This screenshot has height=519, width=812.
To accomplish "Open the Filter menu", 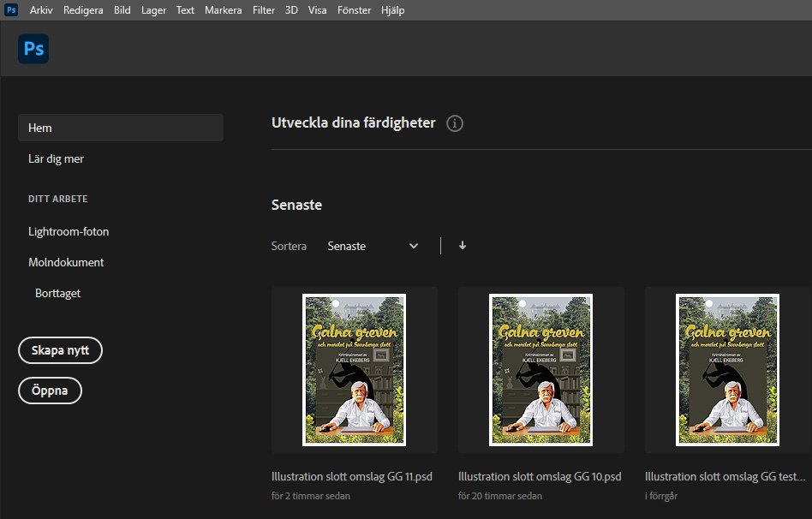I will coord(264,10).
